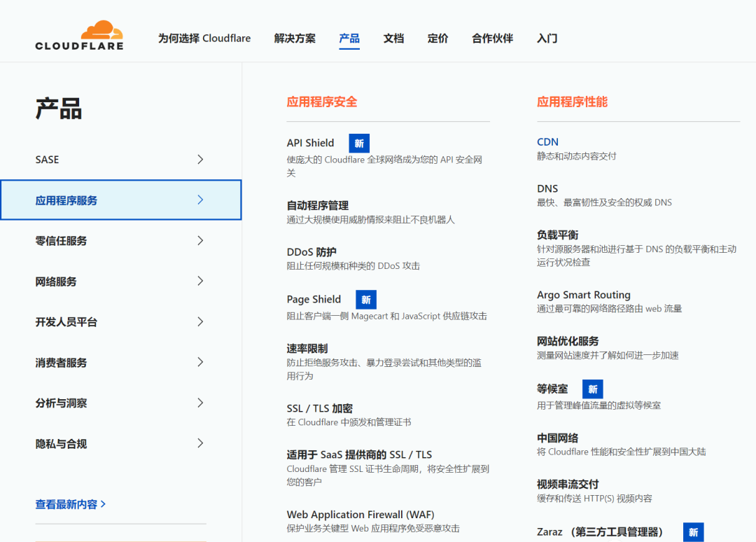
Task: Select the 隐私与合规 sidebar item
Action: (120, 443)
